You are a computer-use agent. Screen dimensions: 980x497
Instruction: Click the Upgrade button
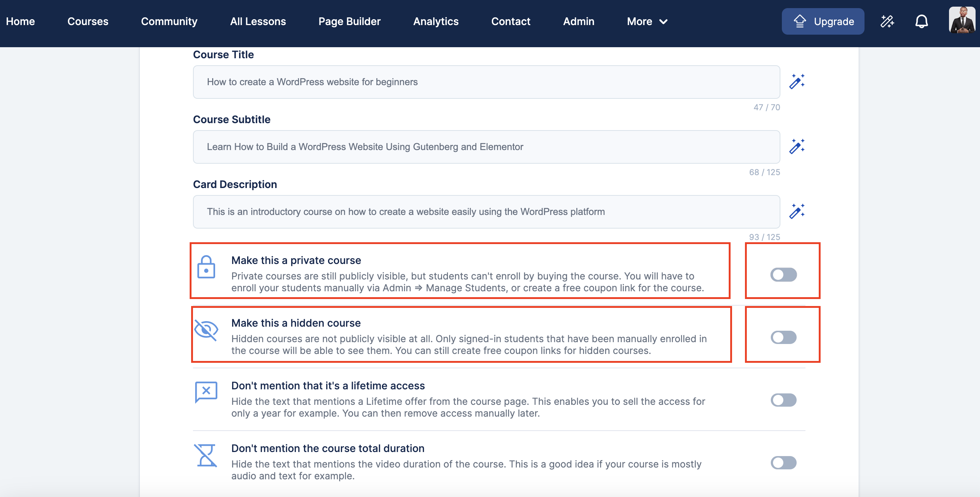(823, 22)
